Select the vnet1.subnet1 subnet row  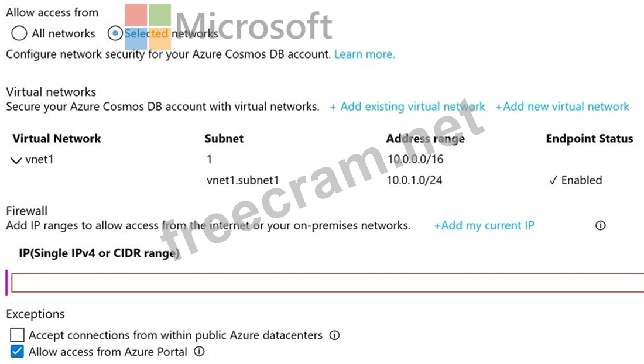click(x=242, y=180)
